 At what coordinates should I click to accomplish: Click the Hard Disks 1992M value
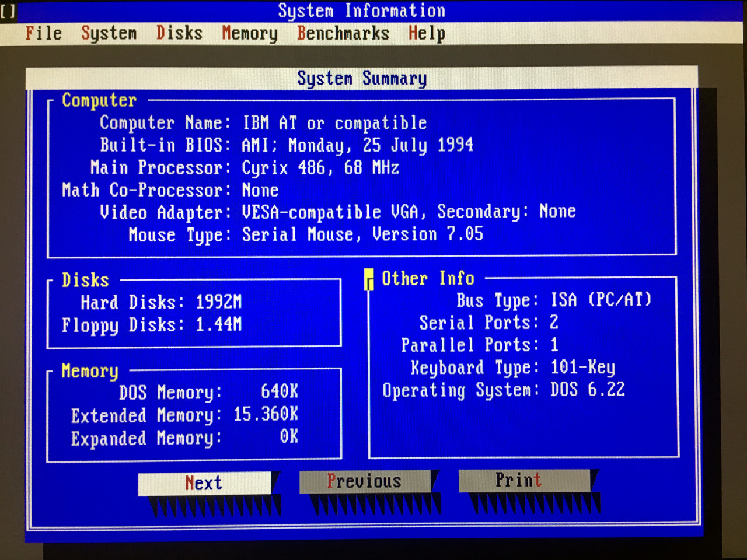coord(218,302)
